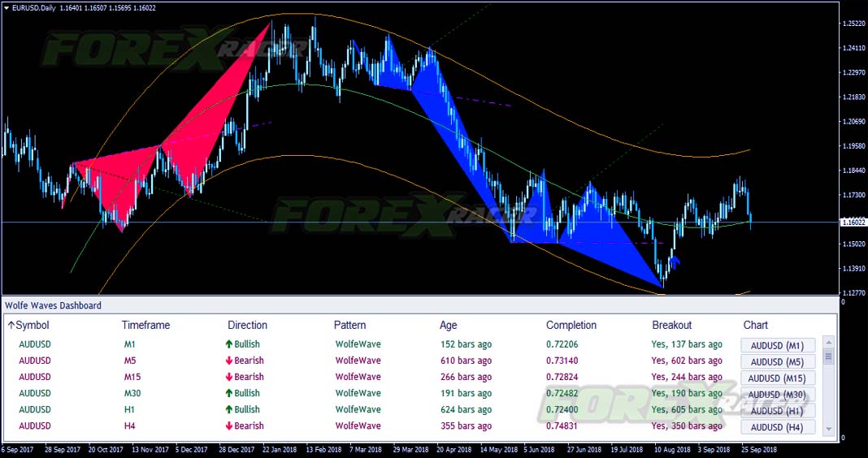Viewport: 868px width, 458px height.
Task: Click completion value 0.74831
Action: point(562,426)
